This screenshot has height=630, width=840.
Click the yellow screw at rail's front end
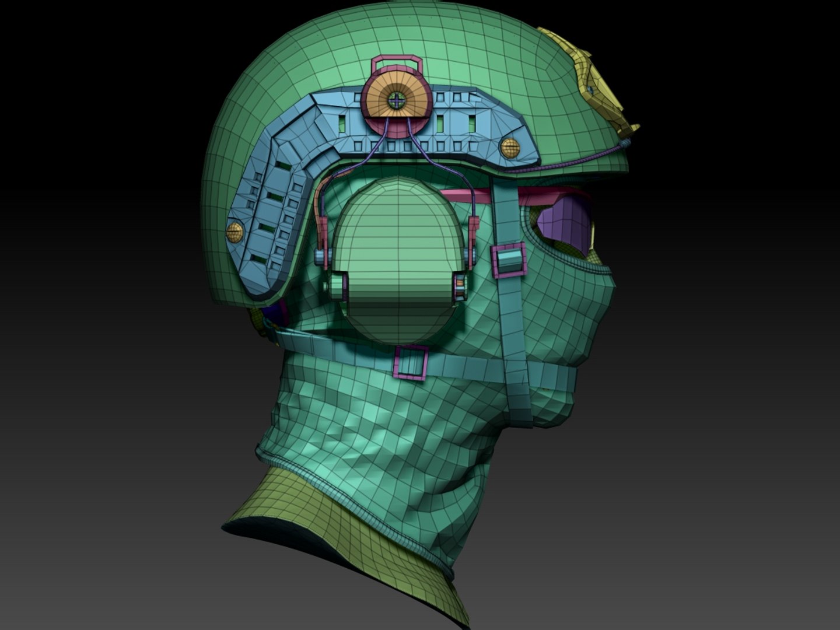tap(510, 148)
